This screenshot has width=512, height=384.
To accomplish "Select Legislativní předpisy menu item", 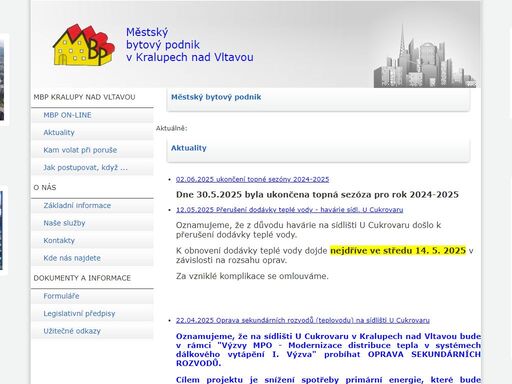I will [79, 313].
